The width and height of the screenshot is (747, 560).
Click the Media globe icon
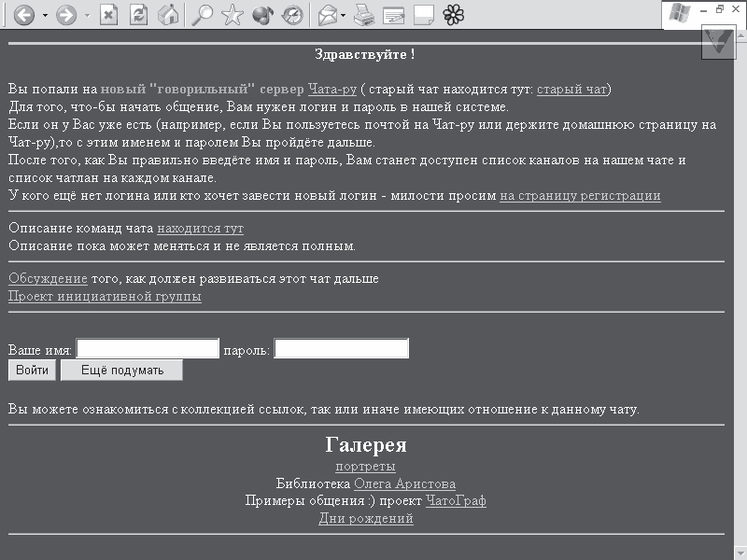point(262,15)
